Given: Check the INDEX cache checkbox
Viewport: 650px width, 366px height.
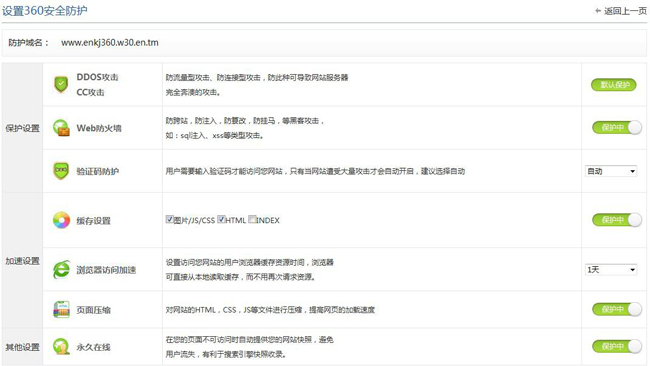Looking at the screenshot, I should pos(252,219).
